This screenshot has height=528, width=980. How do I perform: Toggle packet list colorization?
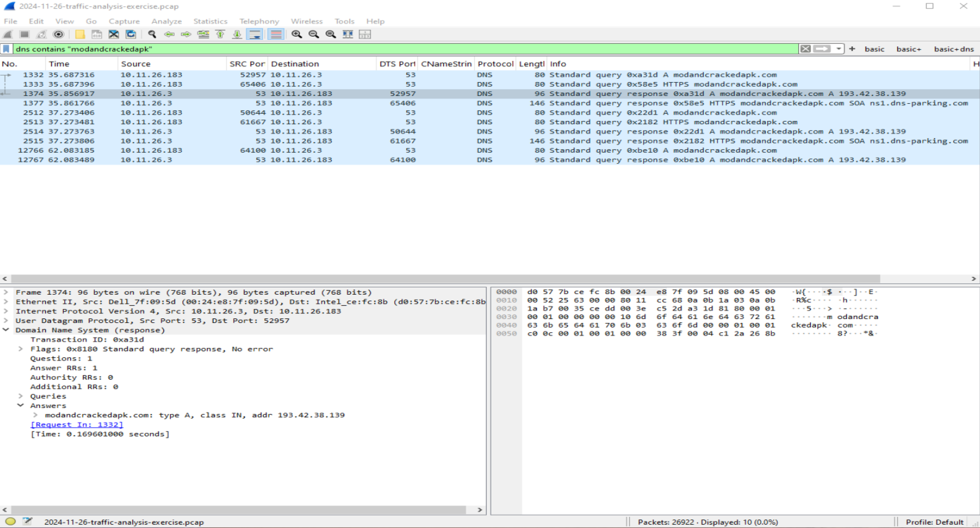276,34
